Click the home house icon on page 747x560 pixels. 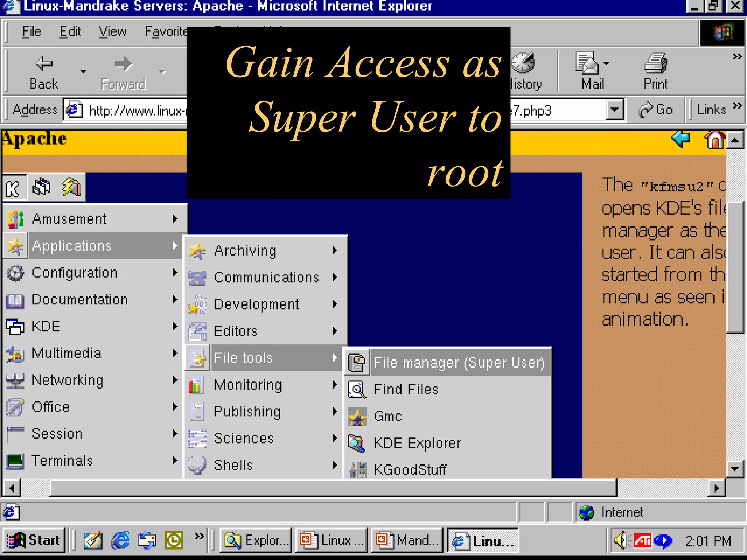tap(714, 140)
